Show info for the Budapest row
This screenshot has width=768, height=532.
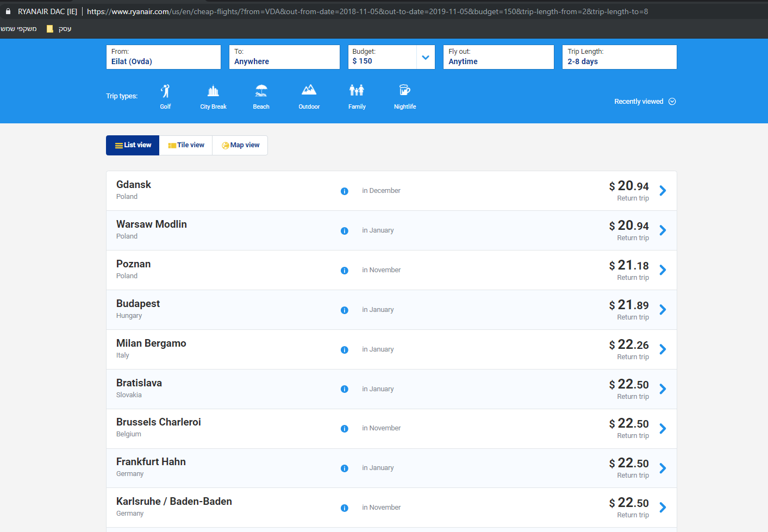344,310
